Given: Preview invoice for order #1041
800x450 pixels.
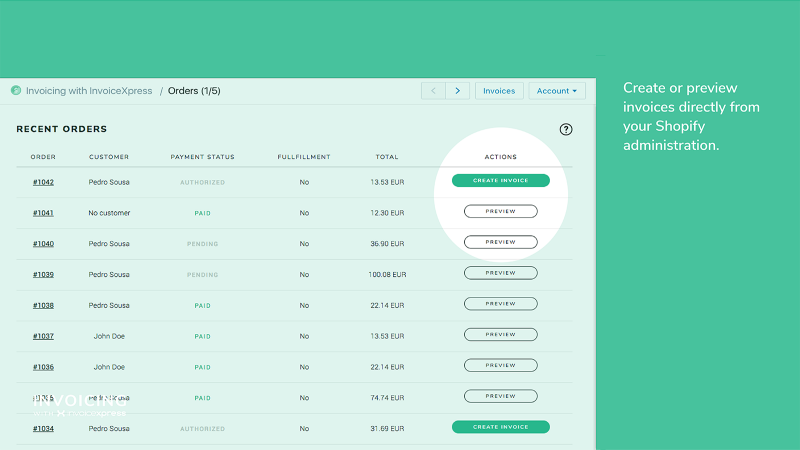Looking at the screenshot, I should click(x=501, y=211).
